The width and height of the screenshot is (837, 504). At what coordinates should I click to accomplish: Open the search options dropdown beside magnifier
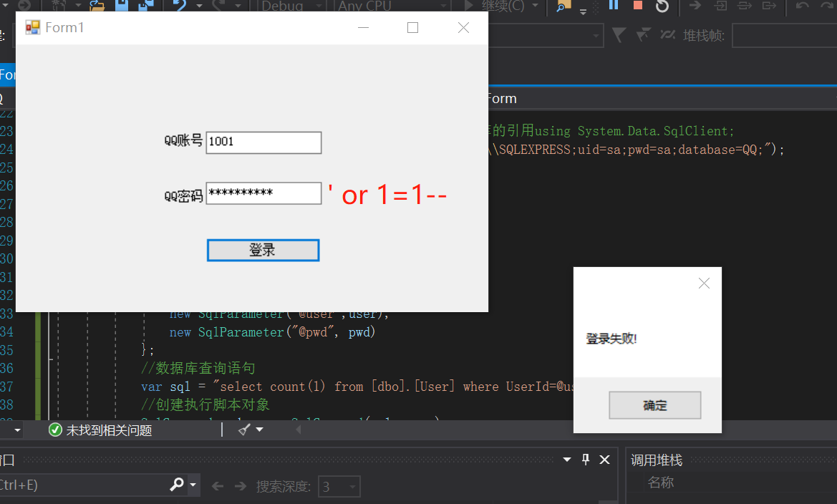193,485
